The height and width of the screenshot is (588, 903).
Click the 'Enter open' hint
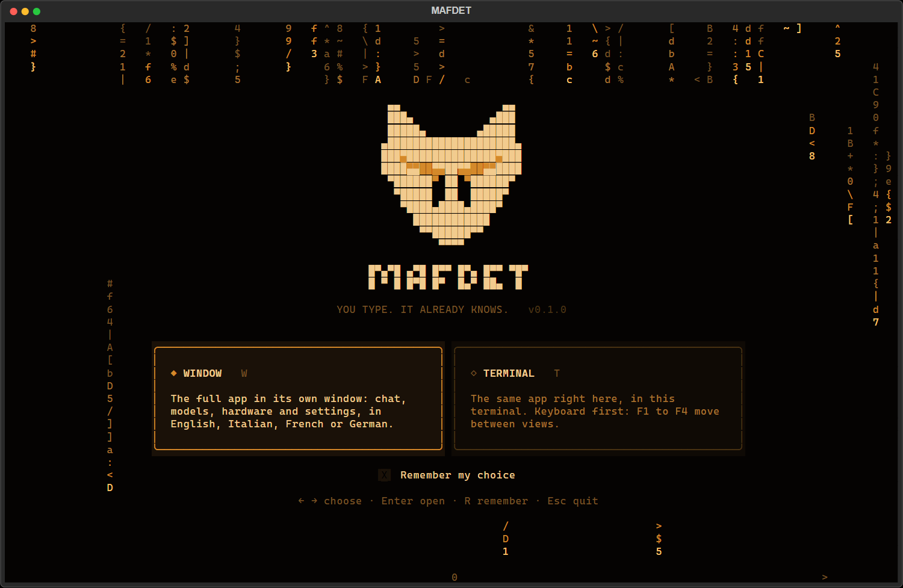point(413,501)
